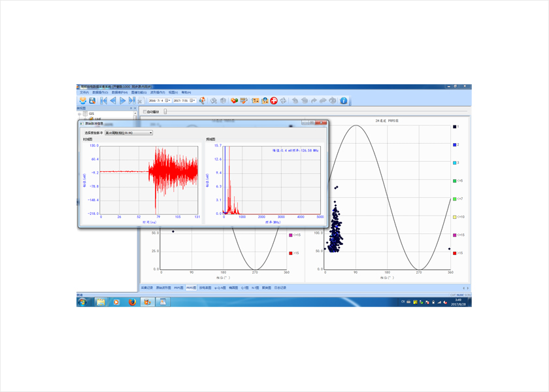Click the red plus icon in toolbar
This screenshot has height=392, width=549.
click(274, 101)
